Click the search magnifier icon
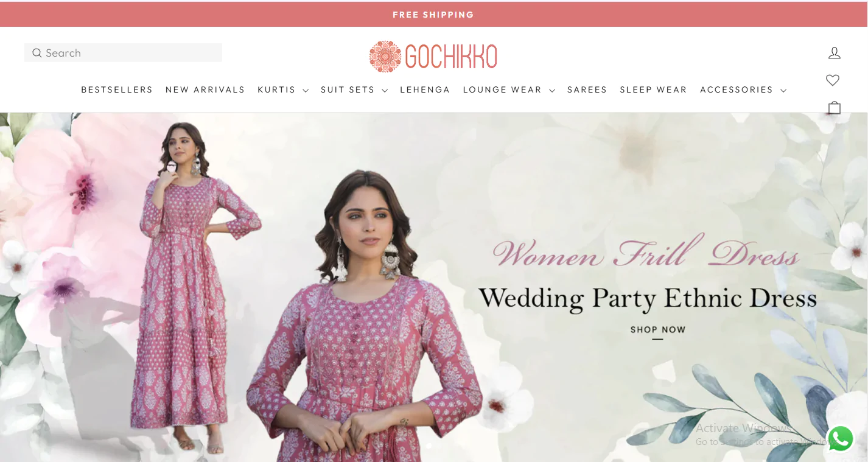Image resolution: width=868 pixels, height=462 pixels. click(x=37, y=53)
